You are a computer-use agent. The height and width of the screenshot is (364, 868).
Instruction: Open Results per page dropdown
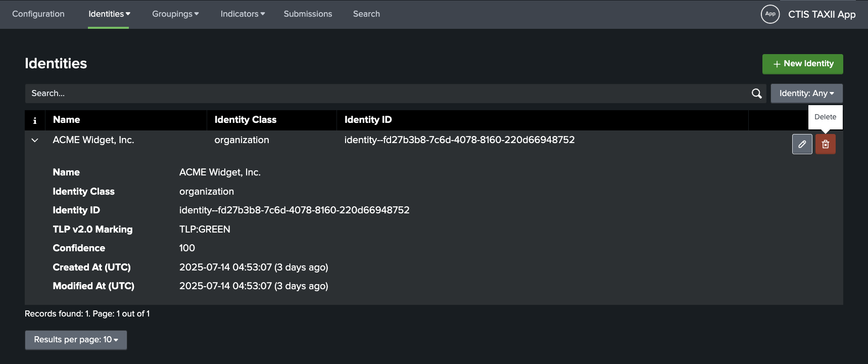point(76,340)
